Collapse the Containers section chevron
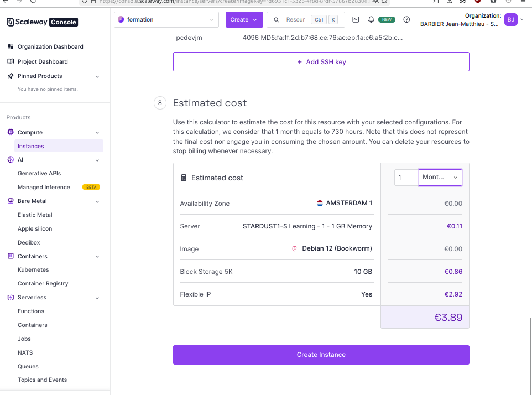The image size is (532, 395). 97,257
